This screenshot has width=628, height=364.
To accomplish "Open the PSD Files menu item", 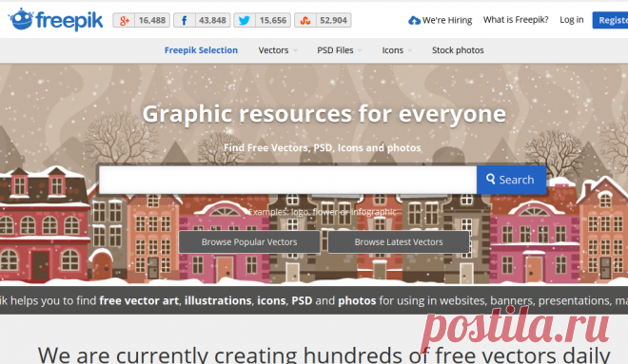I will tap(335, 50).
